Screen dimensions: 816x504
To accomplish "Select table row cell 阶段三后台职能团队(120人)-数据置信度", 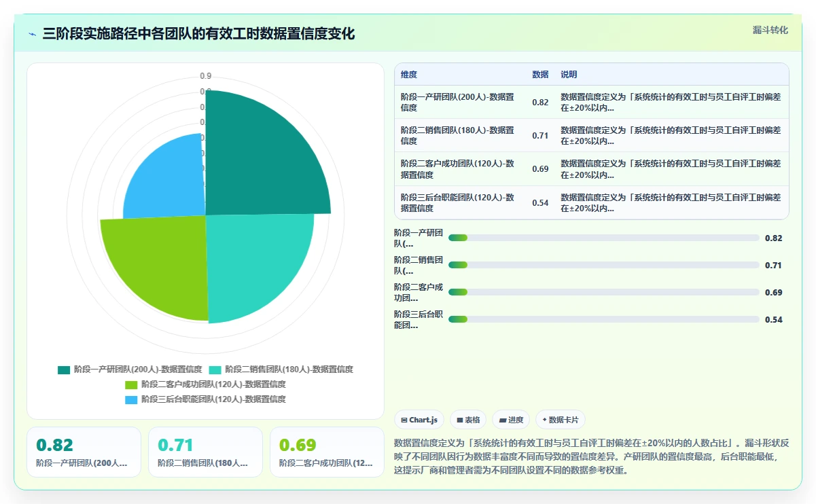I will [458, 202].
